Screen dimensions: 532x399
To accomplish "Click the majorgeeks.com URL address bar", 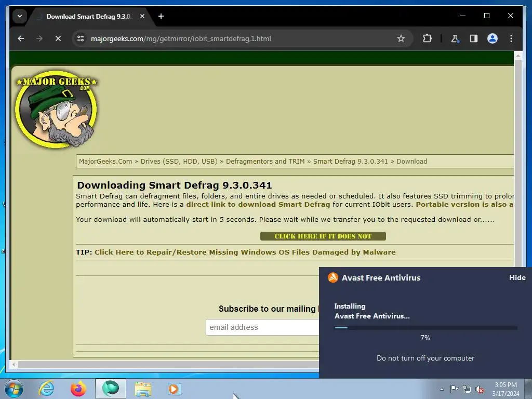I will pos(181,38).
